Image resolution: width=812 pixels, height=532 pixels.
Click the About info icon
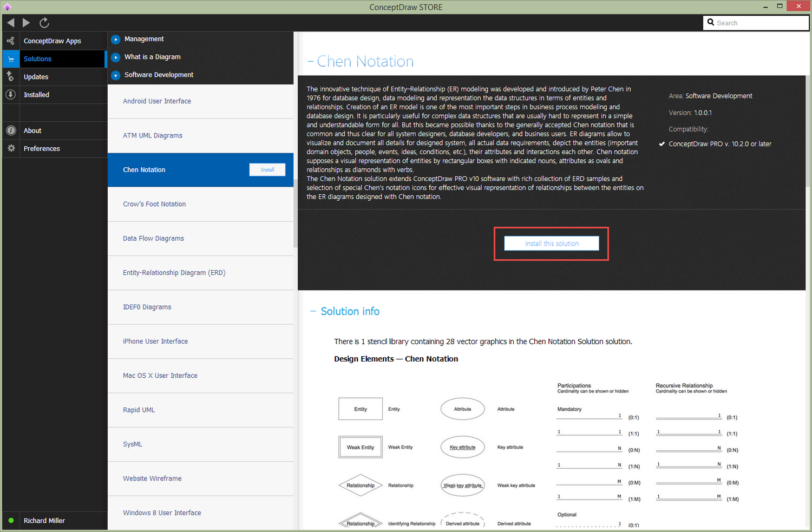pyautogui.click(x=11, y=130)
